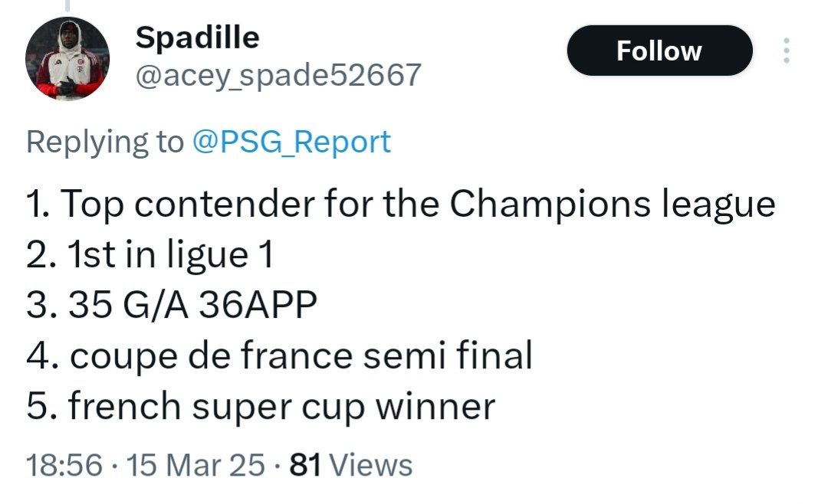Screen dimensions: 828x504
Task: Click the "1st in ligue 1" line
Action: pyautogui.click(x=150, y=254)
